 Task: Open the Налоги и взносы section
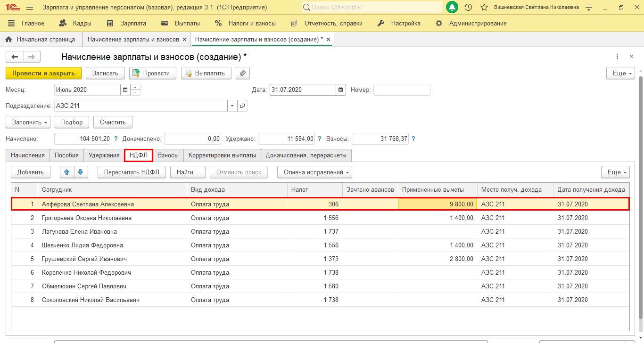click(245, 23)
